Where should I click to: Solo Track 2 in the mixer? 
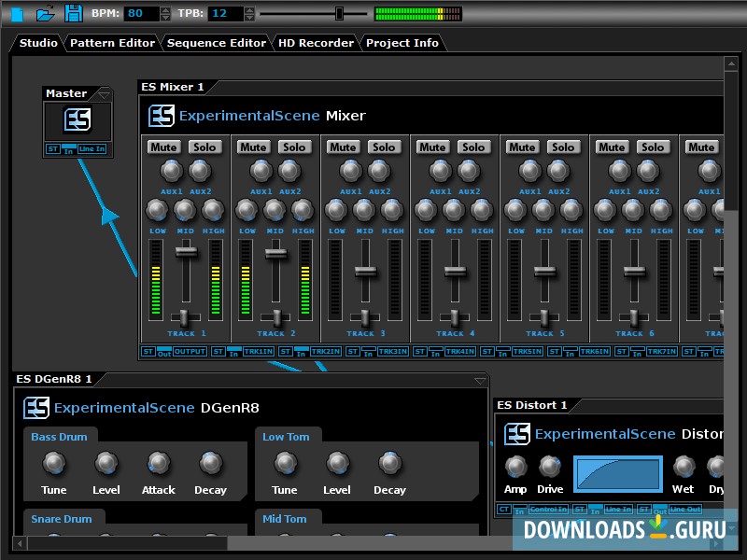(294, 147)
